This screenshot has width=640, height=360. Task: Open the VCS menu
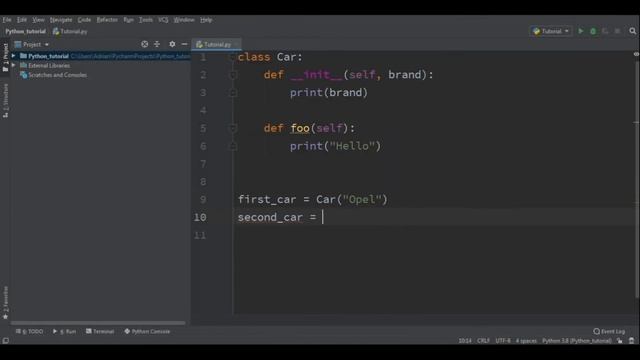point(163,20)
